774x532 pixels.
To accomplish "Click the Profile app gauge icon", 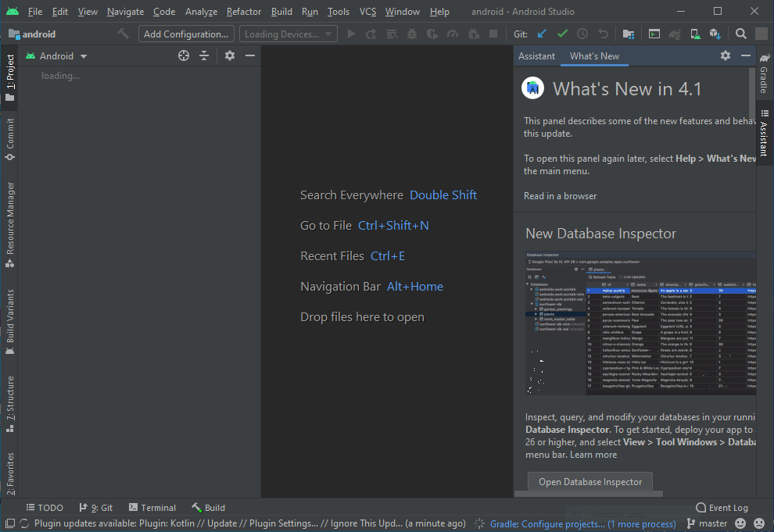I will tap(453, 34).
